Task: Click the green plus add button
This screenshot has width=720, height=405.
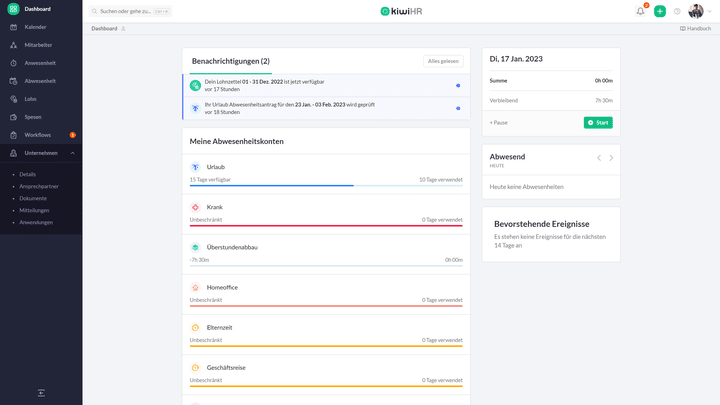Action: point(660,11)
